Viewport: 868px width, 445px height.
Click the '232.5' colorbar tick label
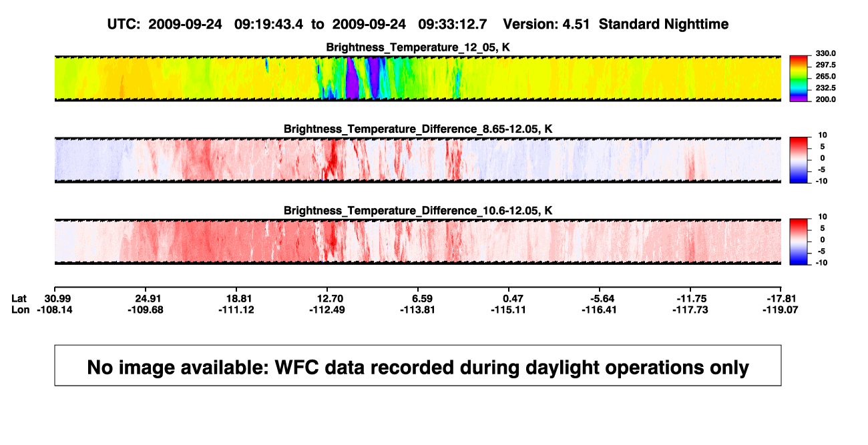pos(825,88)
